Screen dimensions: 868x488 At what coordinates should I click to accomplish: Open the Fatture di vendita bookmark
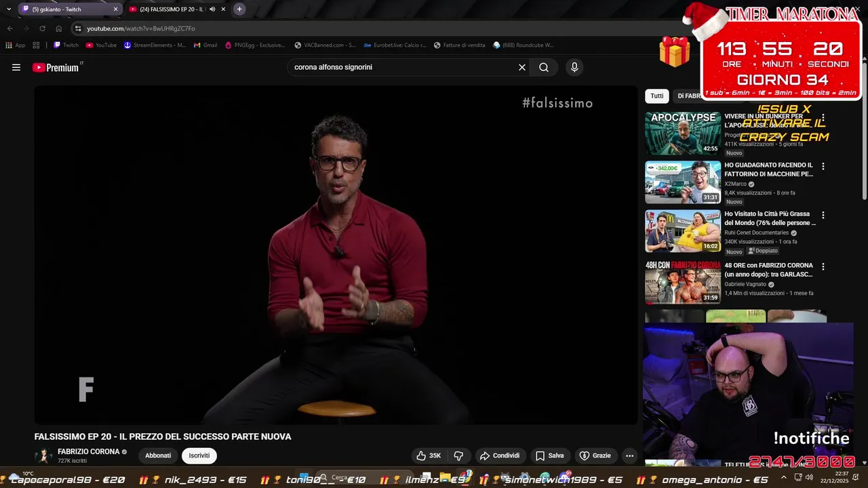[x=459, y=45]
